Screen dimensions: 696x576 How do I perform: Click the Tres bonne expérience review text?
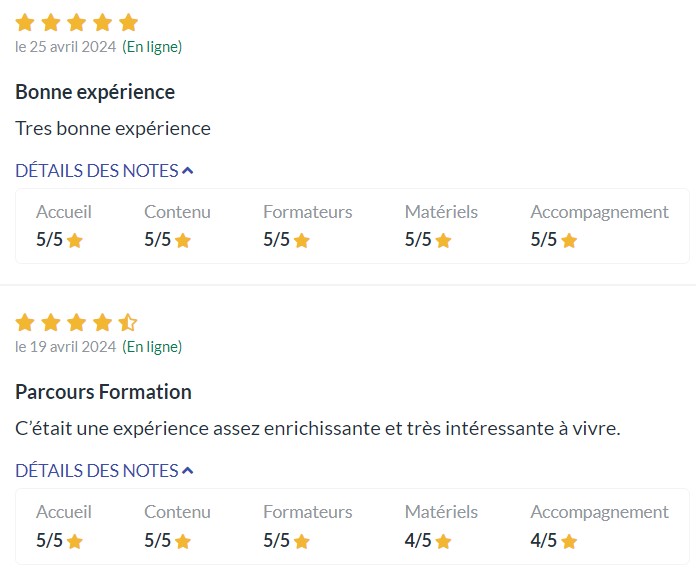click(113, 128)
